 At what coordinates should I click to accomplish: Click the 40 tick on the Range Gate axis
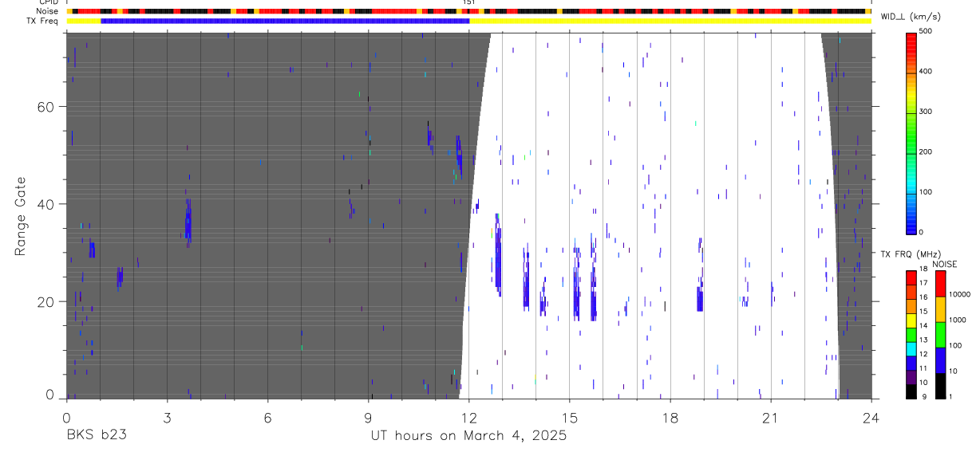click(47, 204)
